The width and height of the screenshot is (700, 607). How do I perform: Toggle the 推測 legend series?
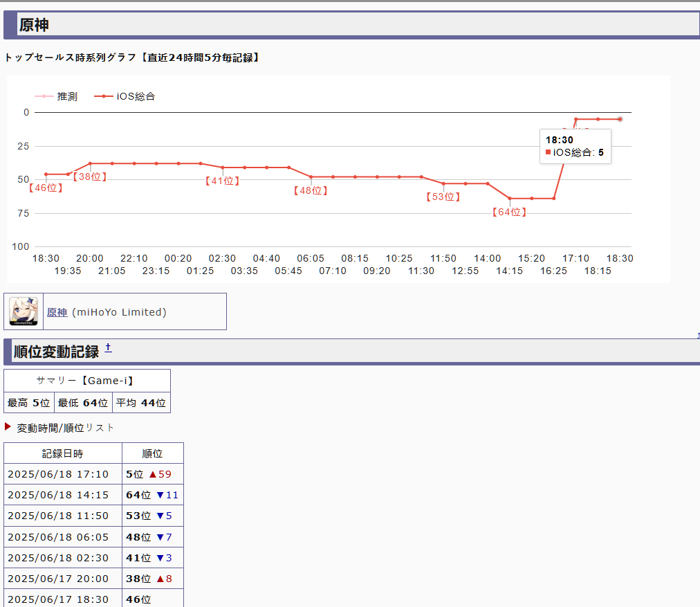tap(56, 96)
